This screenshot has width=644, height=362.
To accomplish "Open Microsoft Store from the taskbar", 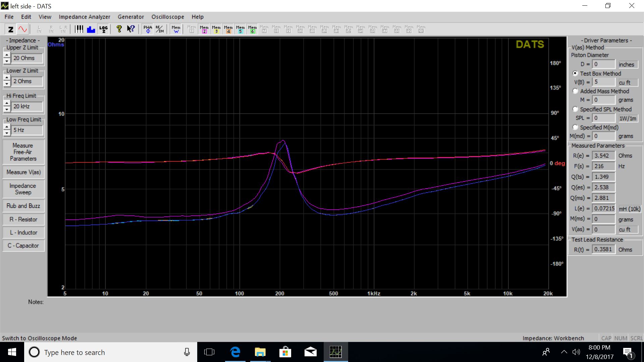I will [x=285, y=352].
